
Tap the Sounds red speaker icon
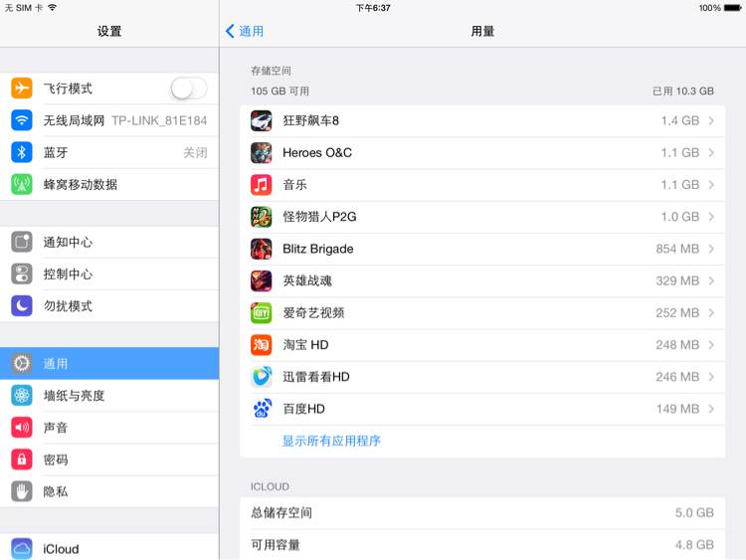pos(22,428)
